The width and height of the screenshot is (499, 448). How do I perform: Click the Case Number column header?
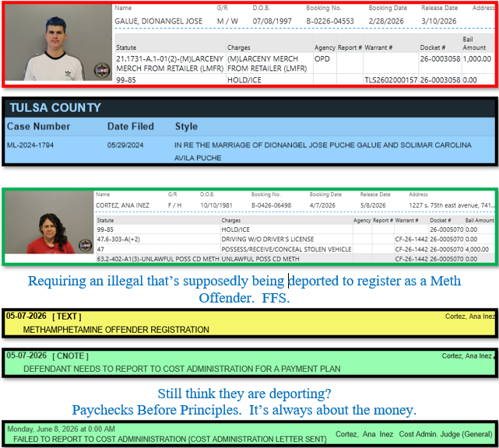[x=38, y=127]
